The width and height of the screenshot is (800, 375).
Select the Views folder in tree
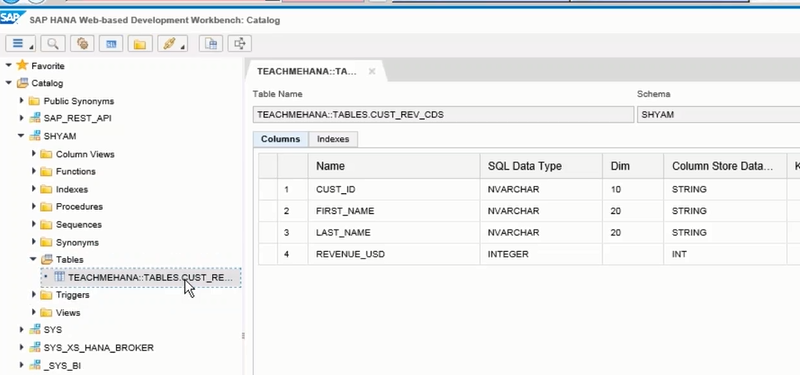(68, 312)
